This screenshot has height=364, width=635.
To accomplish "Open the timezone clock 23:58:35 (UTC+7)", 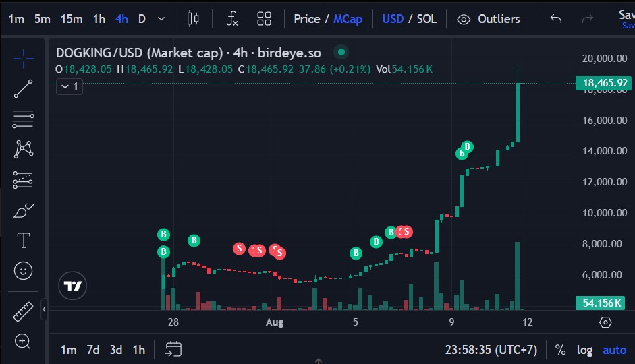I will tap(491, 350).
